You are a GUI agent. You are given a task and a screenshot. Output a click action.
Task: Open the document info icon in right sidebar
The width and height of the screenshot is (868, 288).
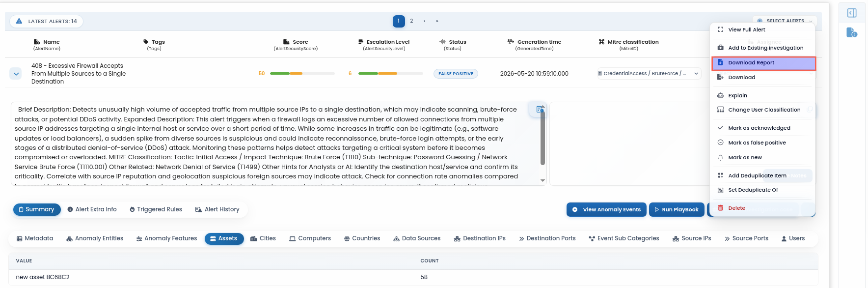[x=852, y=32]
